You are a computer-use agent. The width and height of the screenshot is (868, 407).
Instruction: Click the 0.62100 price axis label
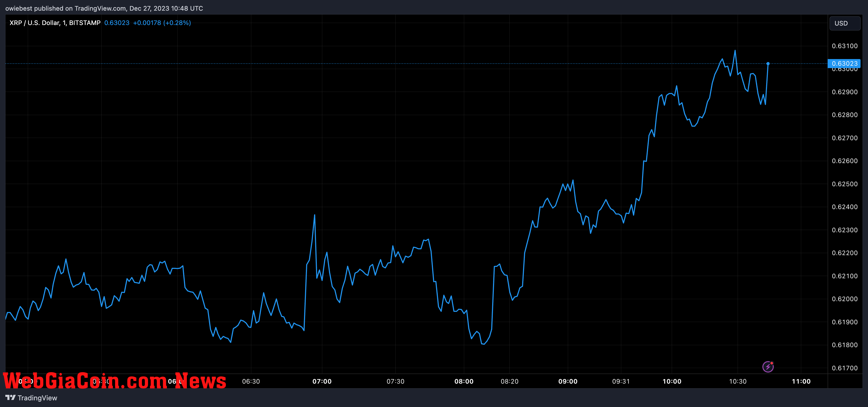tap(845, 276)
